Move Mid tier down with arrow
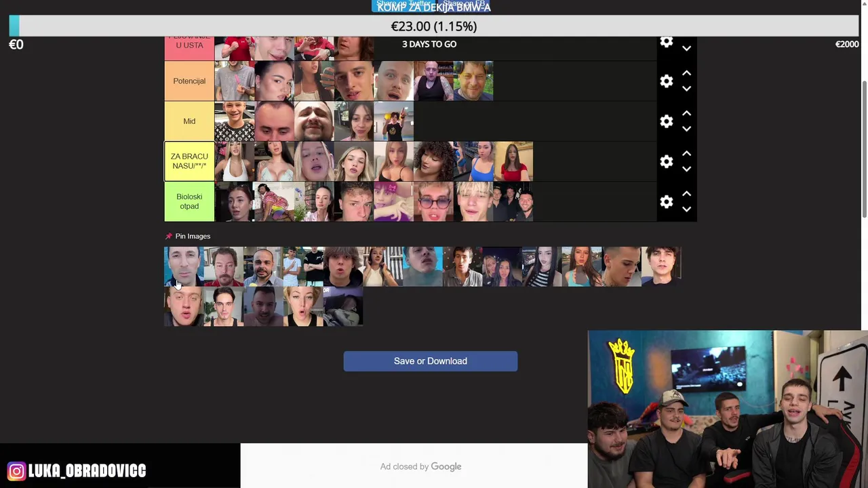 pos(686,129)
